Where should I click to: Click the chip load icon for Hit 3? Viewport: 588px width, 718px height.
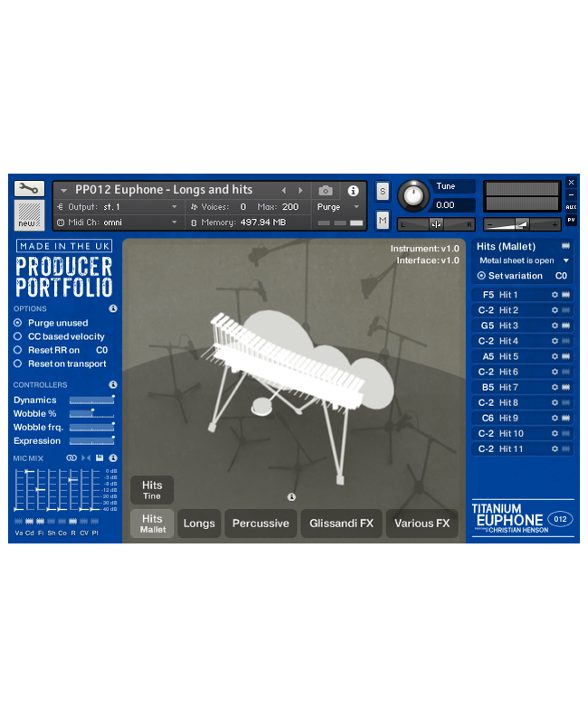click(x=567, y=326)
